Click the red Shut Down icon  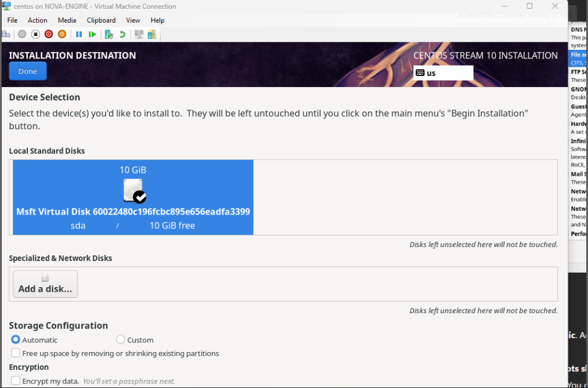(49, 34)
